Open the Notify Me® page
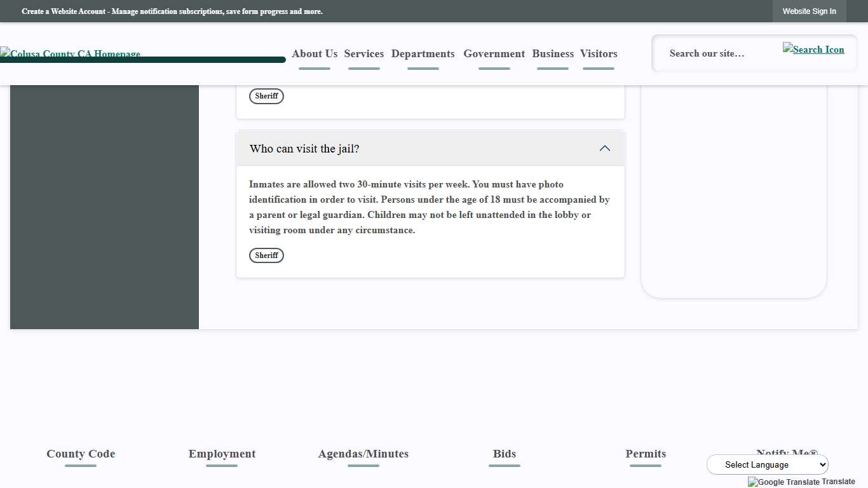Image resolution: width=868 pixels, height=488 pixels. [787, 454]
